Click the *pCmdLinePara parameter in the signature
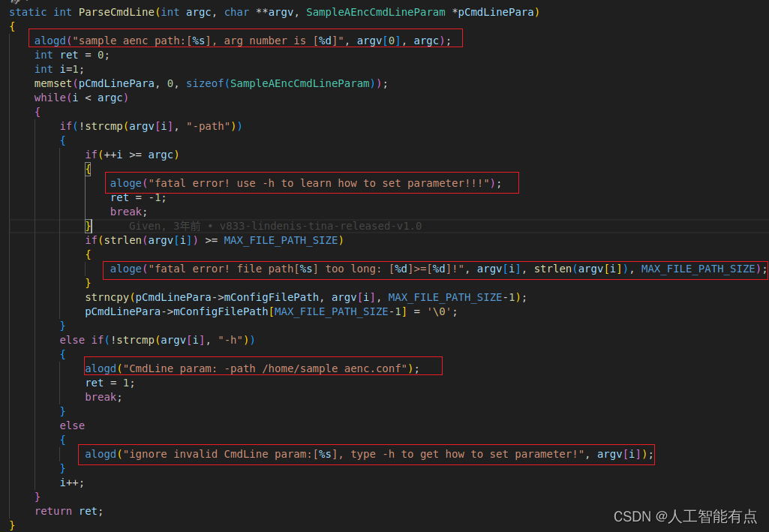Screen dimensions: 769x532 492,12
